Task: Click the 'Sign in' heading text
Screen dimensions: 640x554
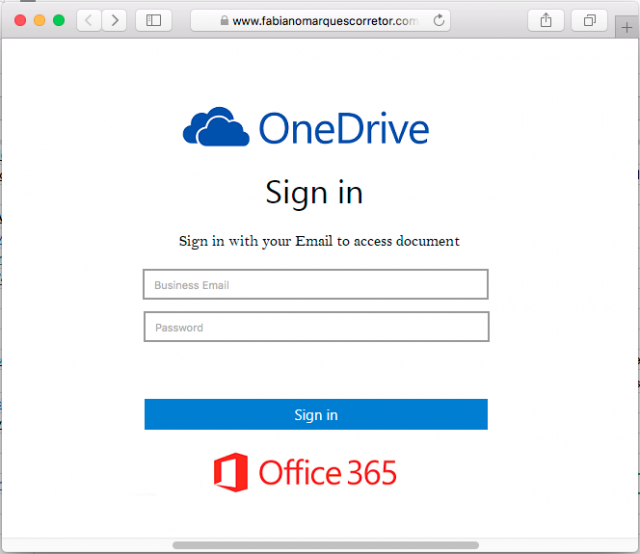Action: click(x=314, y=193)
